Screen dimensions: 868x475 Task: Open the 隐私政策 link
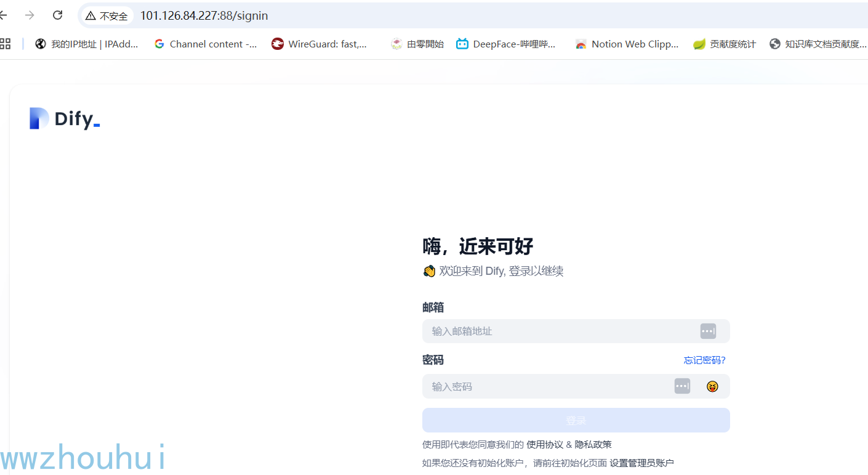pyautogui.click(x=593, y=444)
